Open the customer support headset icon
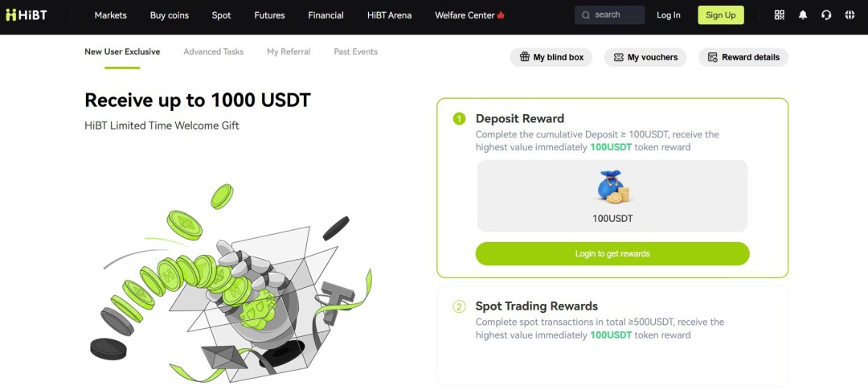The width and height of the screenshot is (868, 390). (826, 15)
